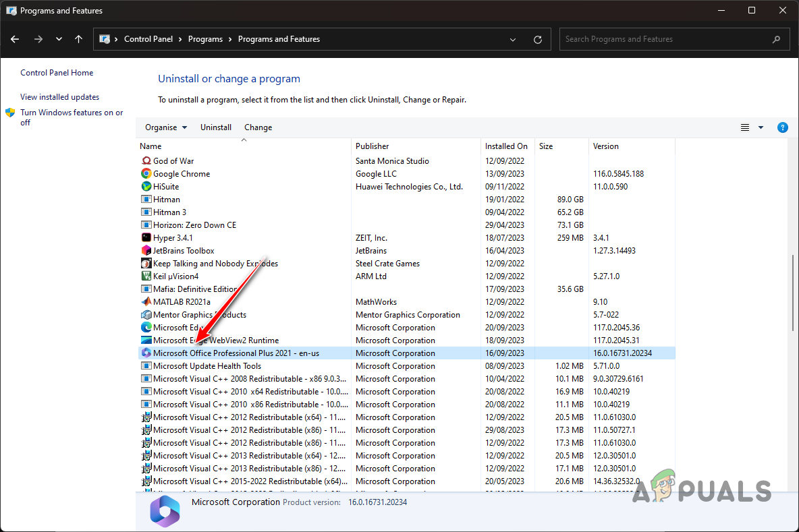This screenshot has height=532, width=799.
Task: Click the God of War game icon
Action: click(146, 160)
